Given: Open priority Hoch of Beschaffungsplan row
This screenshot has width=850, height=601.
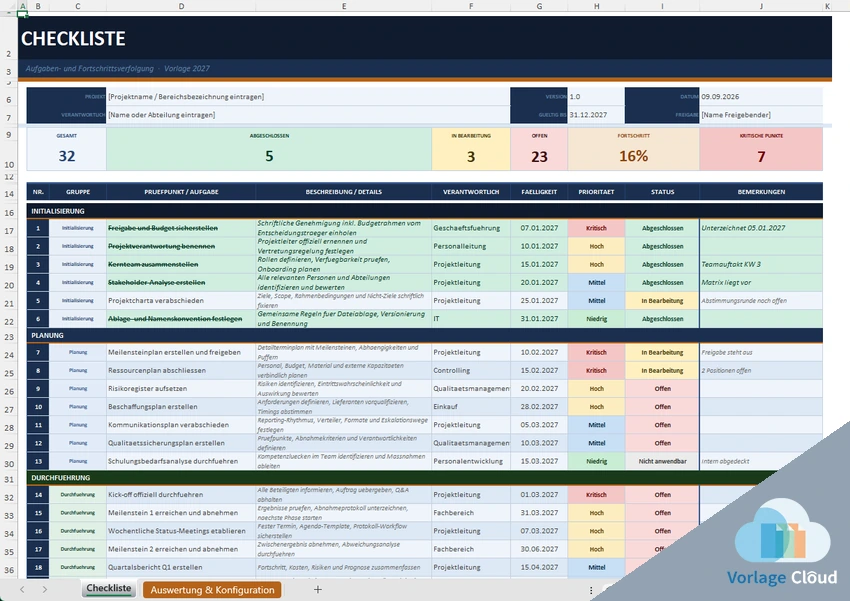Looking at the screenshot, I should click(x=596, y=406).
